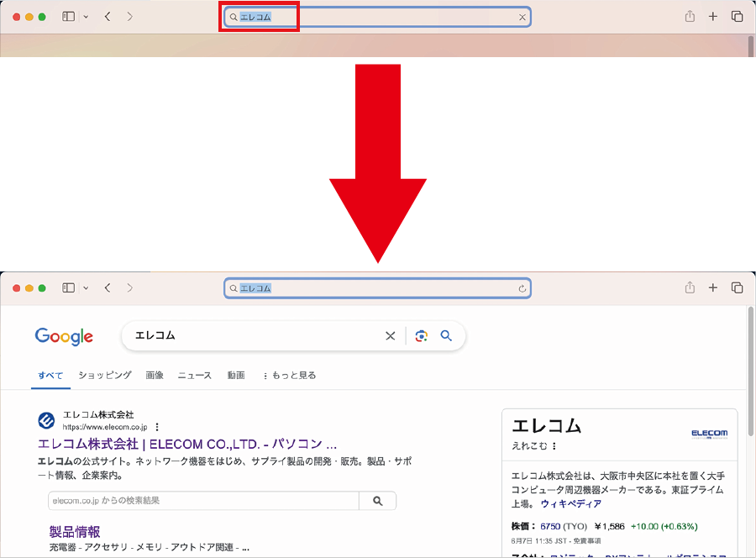Click elecom.co.jp からの検索結果 search field
Screen dimensions: 756x558
(203, 501)
